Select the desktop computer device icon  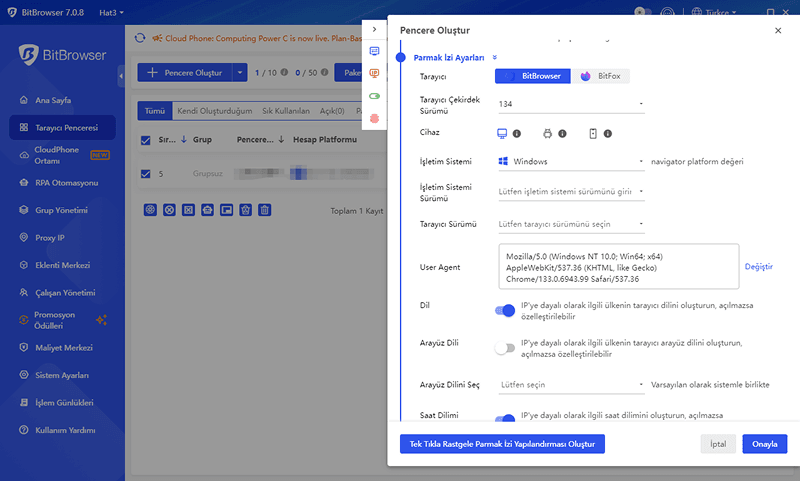click(x=503, y=133)
